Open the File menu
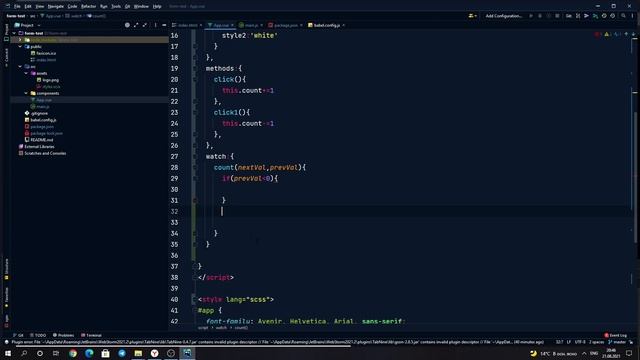Viewport: 640px width, 360px height. [17, 7]
